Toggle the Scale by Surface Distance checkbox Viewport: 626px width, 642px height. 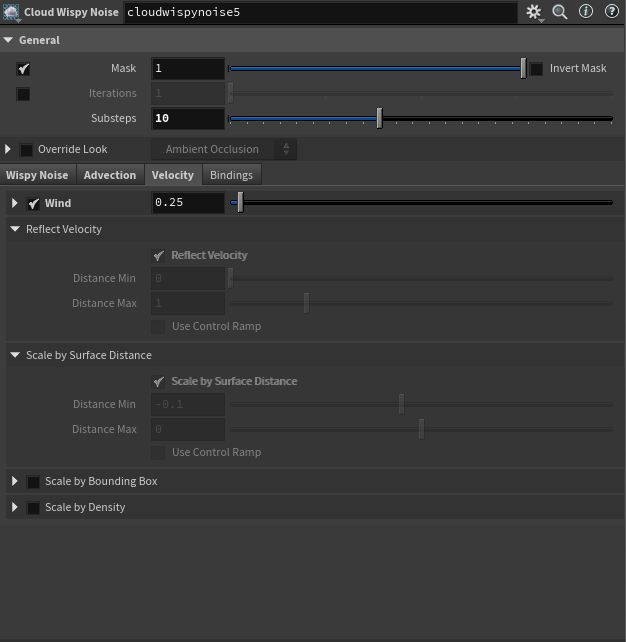(x=158, y=382)
